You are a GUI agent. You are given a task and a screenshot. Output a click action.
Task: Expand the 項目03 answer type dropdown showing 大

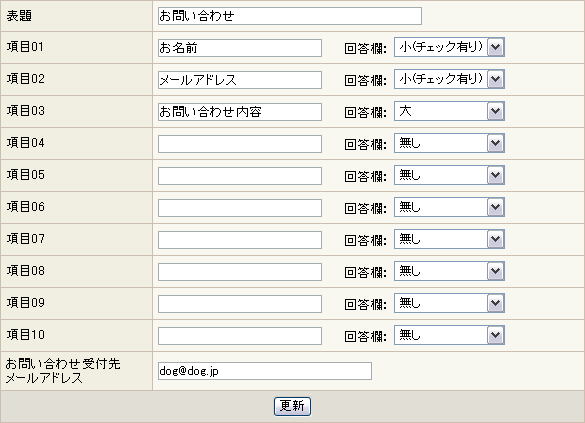click(449, 111)
